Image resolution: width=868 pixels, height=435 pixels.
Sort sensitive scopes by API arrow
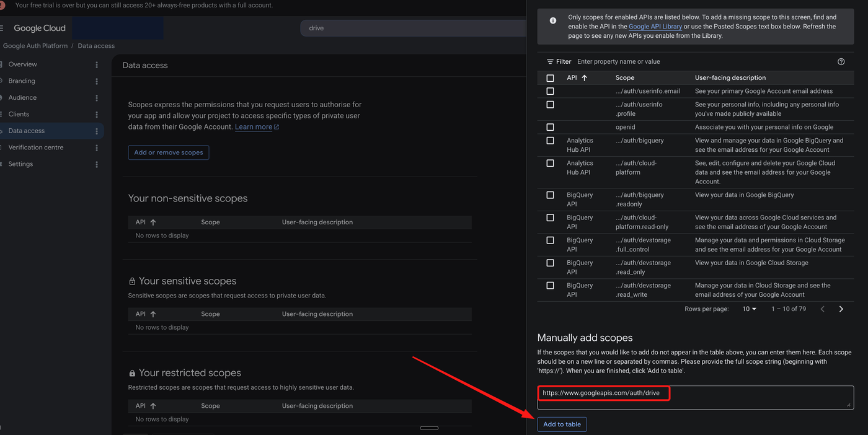tap(153, 314)
